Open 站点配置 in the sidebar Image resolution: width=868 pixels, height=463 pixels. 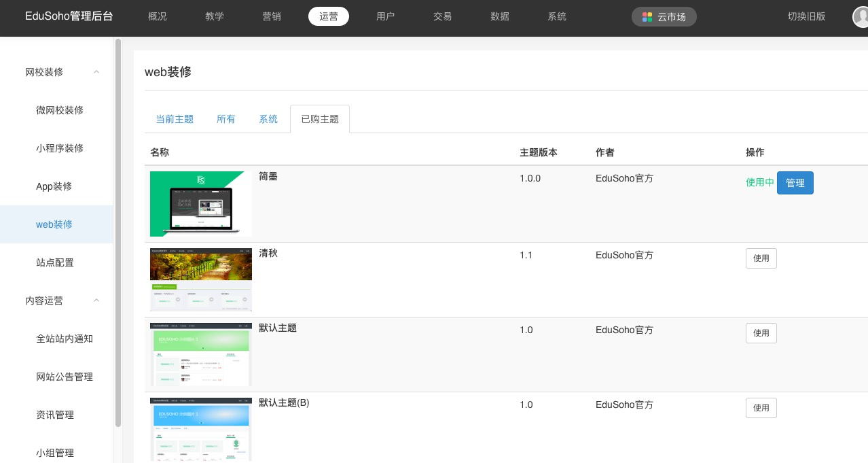(x=55, y=262)
